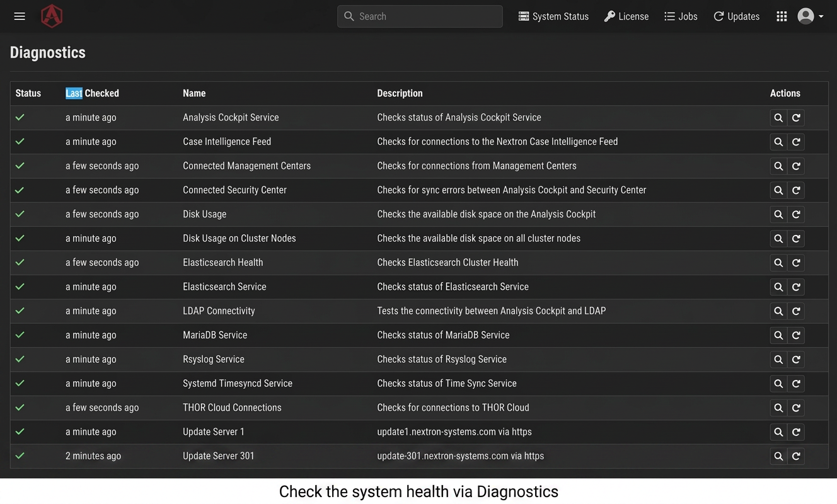View details of Case Intelligence Feed check
The width and height of the screenshot is (837, 504).
pos(778,142)
